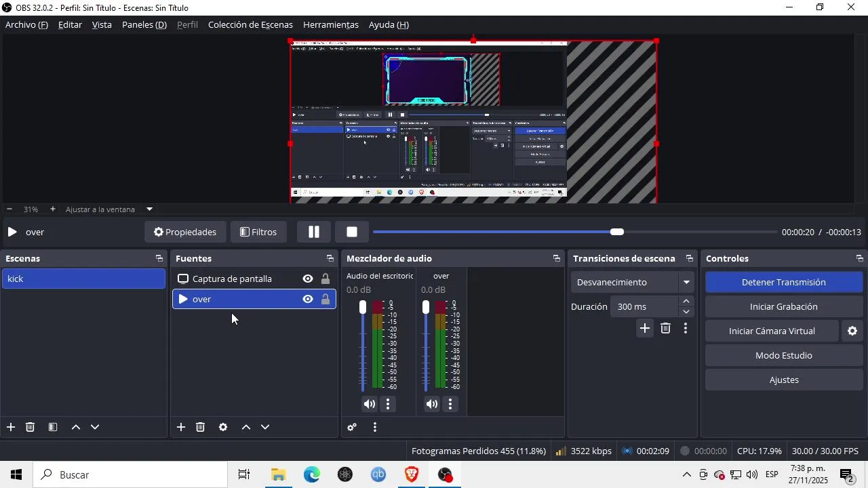Open Herramientas menu

(330, 24)
